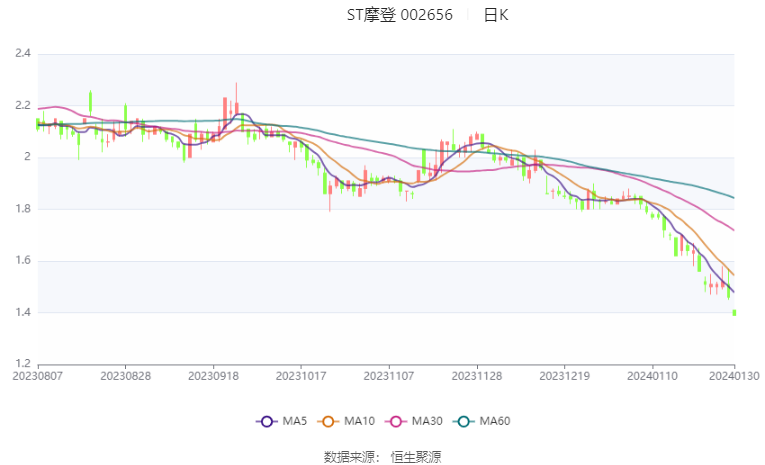Screen dimensions: 765x465
Task: Click the 20240110 date axis label
Action: click(652, 376)
